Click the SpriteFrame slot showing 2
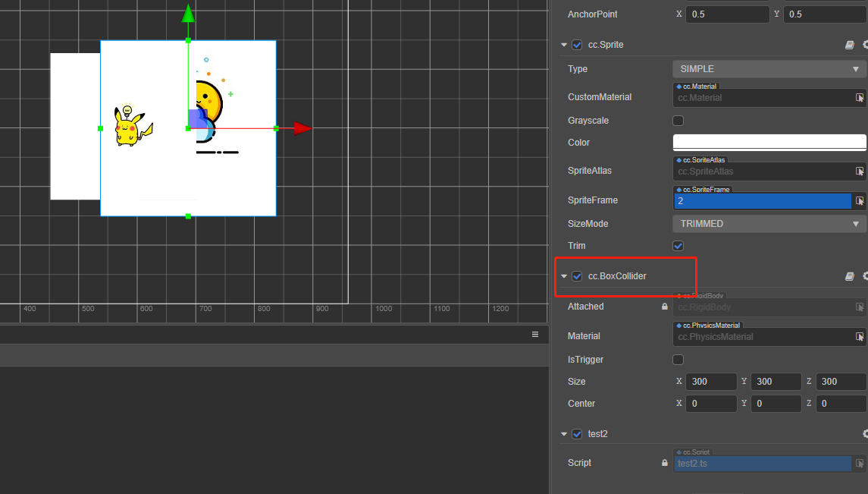Screen dimensions: 868x494 pos(763,201)
